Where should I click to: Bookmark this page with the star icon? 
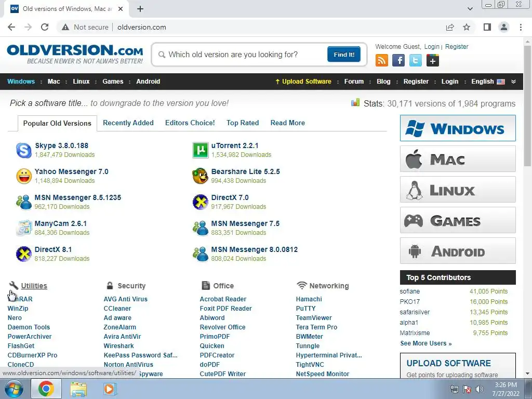(x=467, y=27)
